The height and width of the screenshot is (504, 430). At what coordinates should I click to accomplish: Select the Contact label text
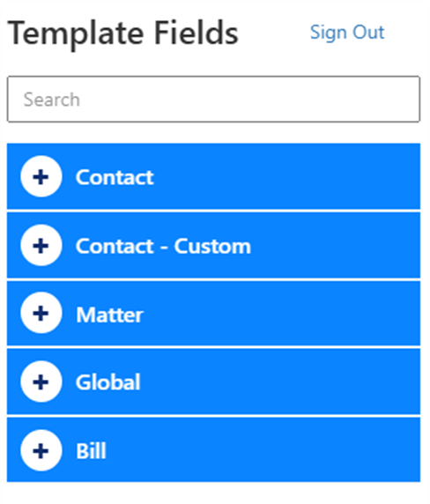pos(115,177)
